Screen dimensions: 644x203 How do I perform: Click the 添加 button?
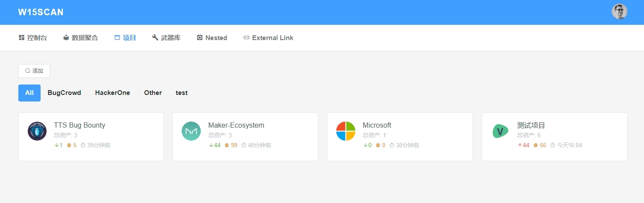coord(34,71)
